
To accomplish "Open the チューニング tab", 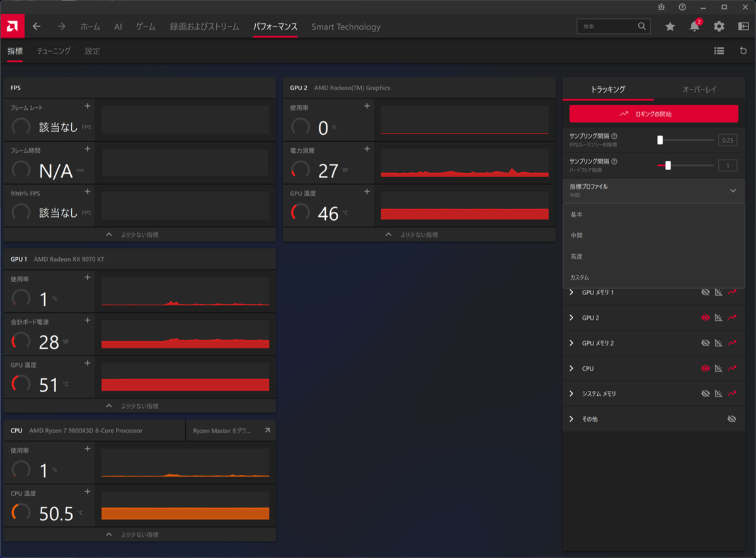I will tap(54, 51).
